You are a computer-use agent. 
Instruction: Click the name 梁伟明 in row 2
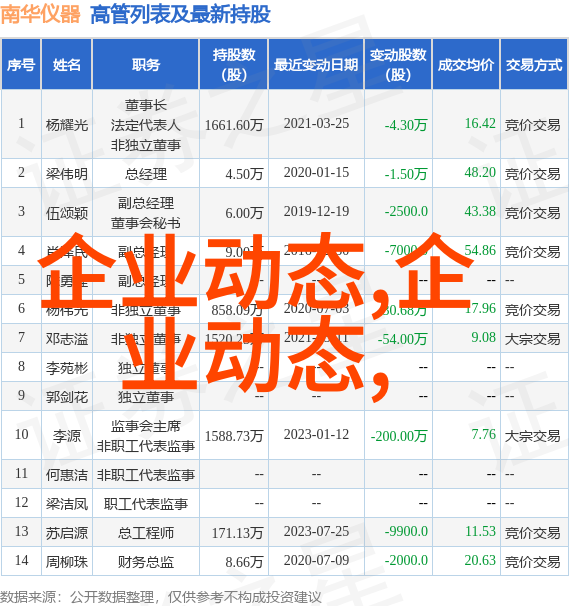coord(67,174)
